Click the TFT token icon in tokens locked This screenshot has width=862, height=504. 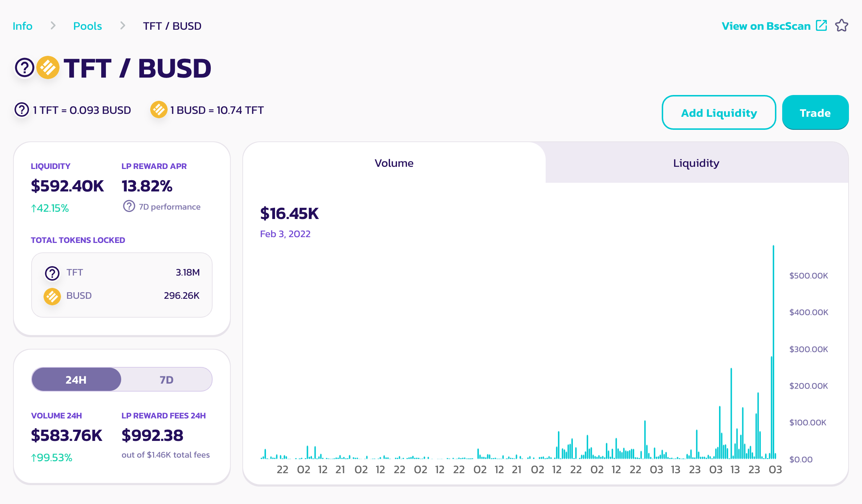point(52,273)
